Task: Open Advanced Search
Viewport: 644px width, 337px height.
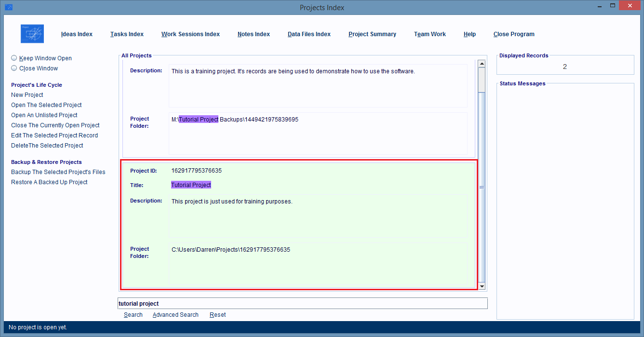Action: (175, 315)
